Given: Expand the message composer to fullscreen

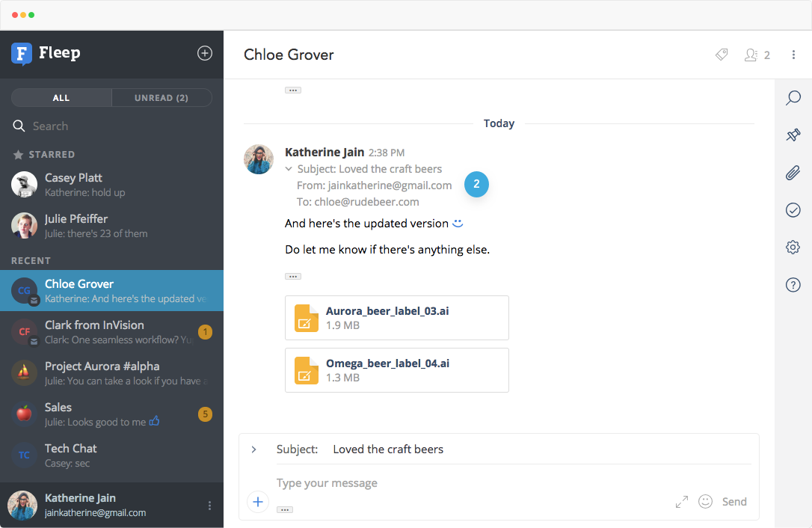Looking at the screenshot, I should pyautogui.click(x=681, y=502).
